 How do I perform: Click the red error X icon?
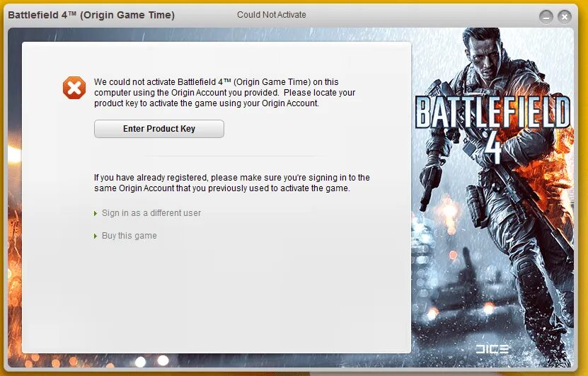point(74,88)
